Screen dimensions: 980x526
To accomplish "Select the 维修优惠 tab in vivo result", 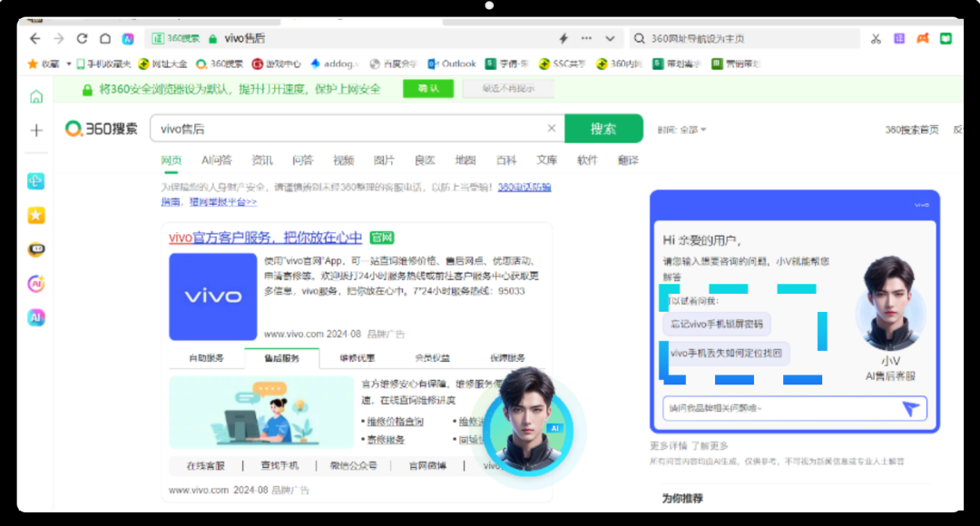I will pyautogui.click(x=357, y=358).
